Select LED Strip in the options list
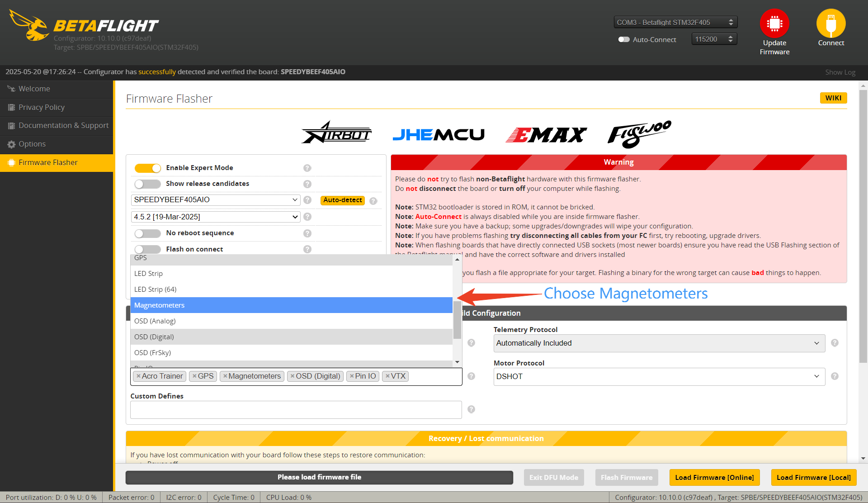The width and height of the screenshot is (868, 503). [292, 274]
